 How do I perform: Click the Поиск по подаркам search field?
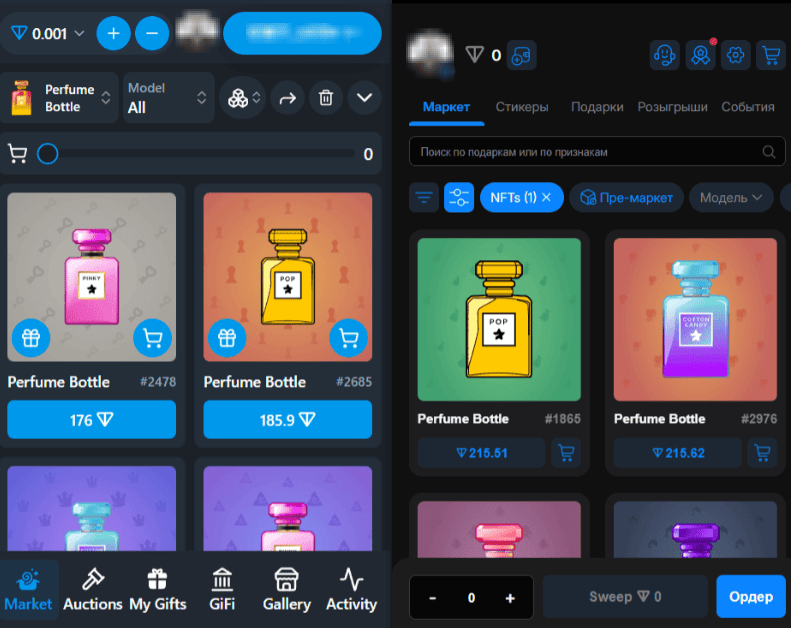597,151
